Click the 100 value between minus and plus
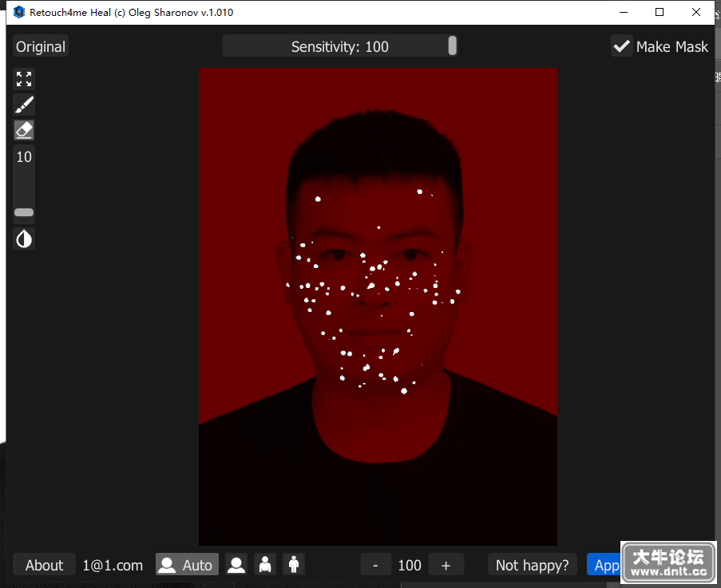This screenshot has height=588, width=721. point(410,565)
